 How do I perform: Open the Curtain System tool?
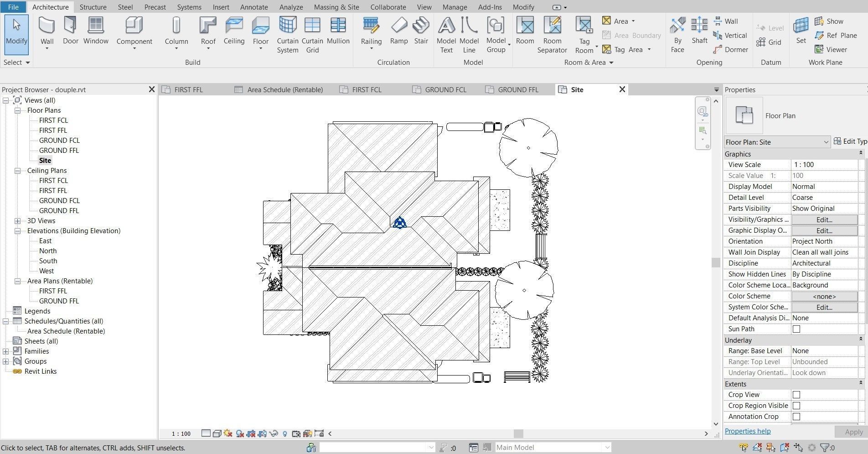click(288, 35)
